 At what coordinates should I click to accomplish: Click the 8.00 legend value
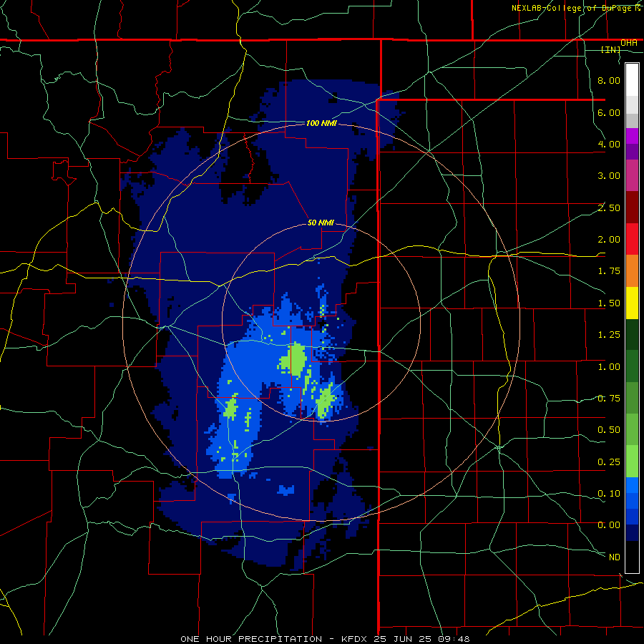(x=609, y=80)
